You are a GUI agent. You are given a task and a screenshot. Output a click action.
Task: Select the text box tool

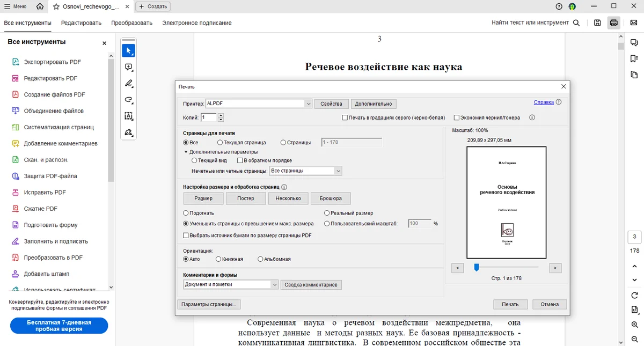[x=128, y=116]
